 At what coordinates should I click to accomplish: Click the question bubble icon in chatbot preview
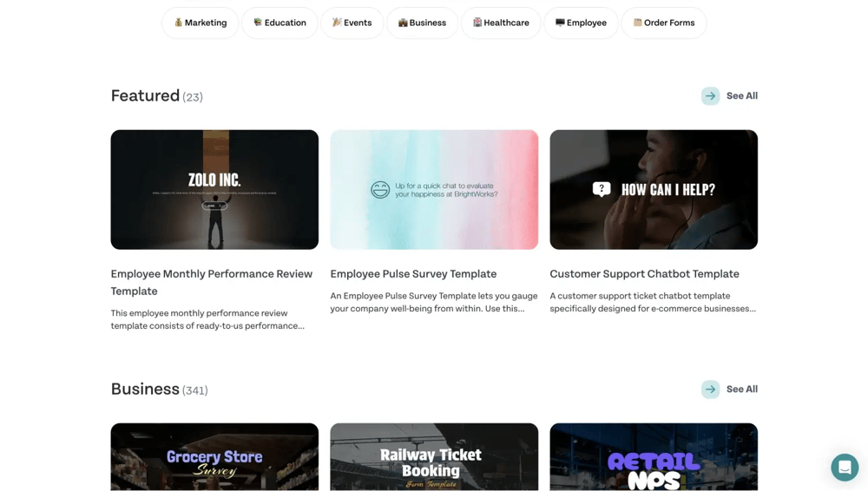[x=602, y=189]
